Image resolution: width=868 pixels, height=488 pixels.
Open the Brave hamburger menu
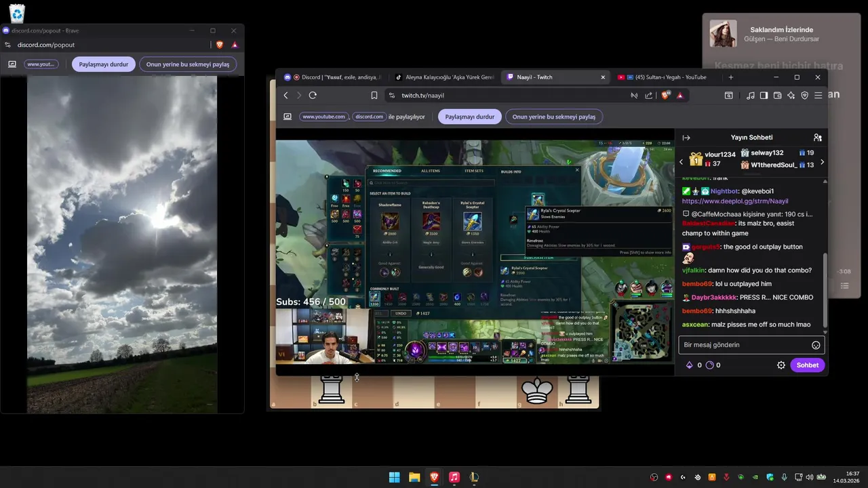pyautogui.click(x=818, y=96)
